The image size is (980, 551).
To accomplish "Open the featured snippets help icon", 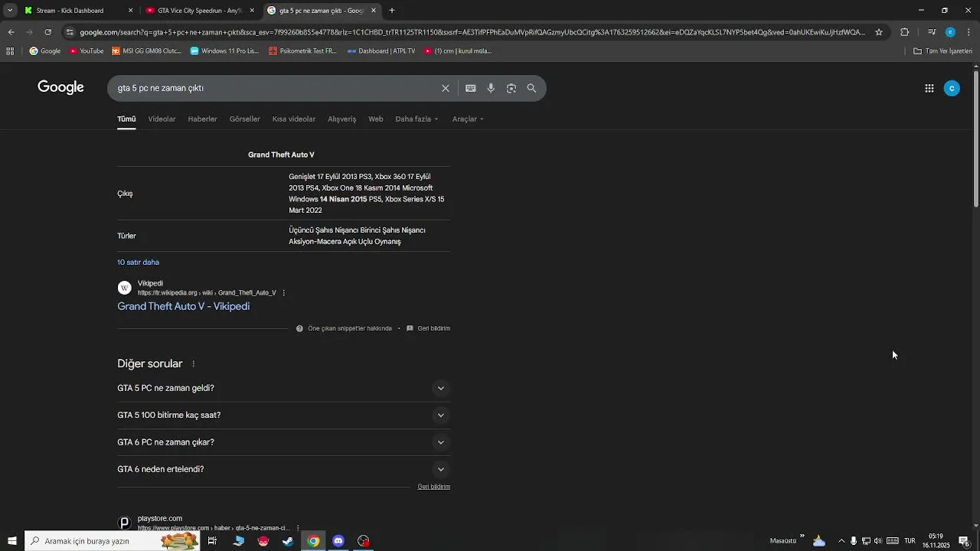I will pos(299,328).
